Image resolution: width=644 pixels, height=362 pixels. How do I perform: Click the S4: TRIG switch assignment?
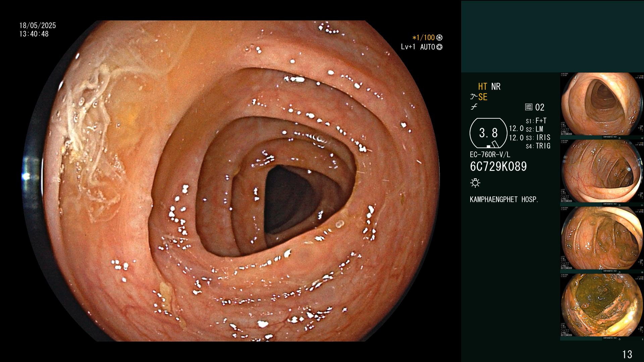coord(538,146)
